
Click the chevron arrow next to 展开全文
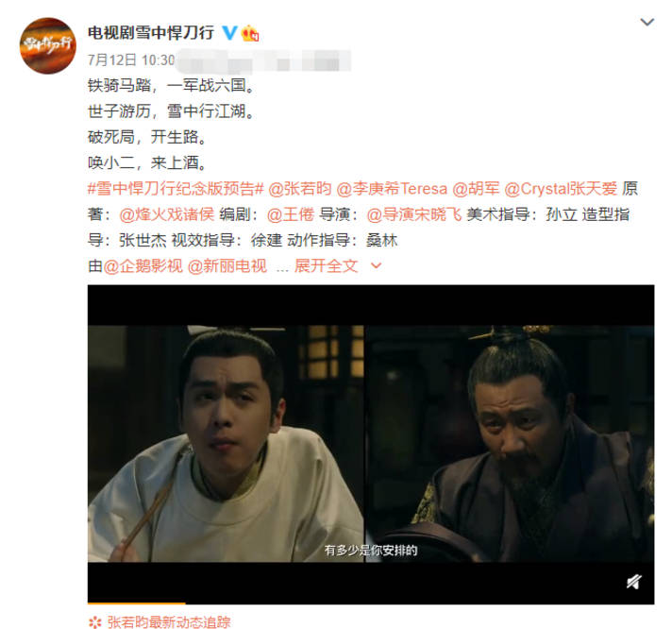[x=376, y=266]
